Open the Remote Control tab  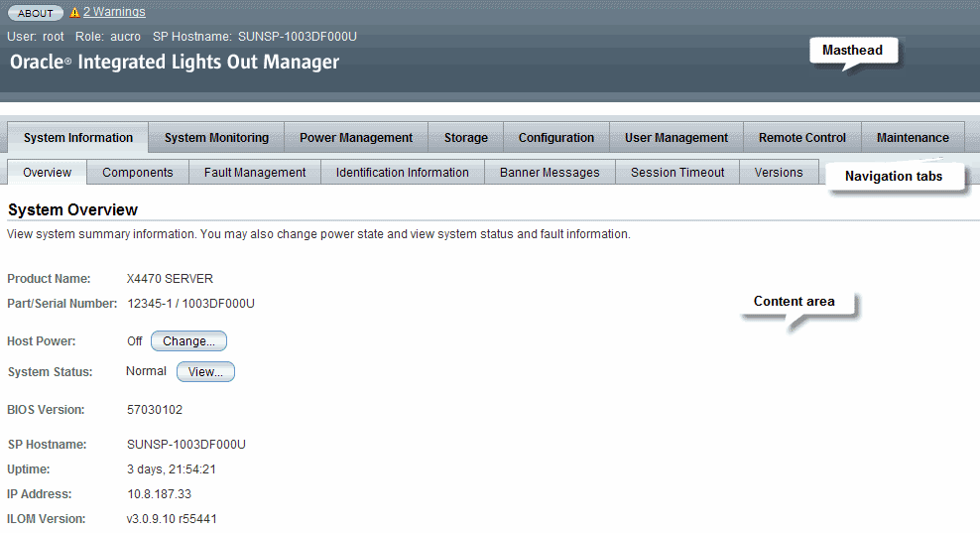point(801,138)
